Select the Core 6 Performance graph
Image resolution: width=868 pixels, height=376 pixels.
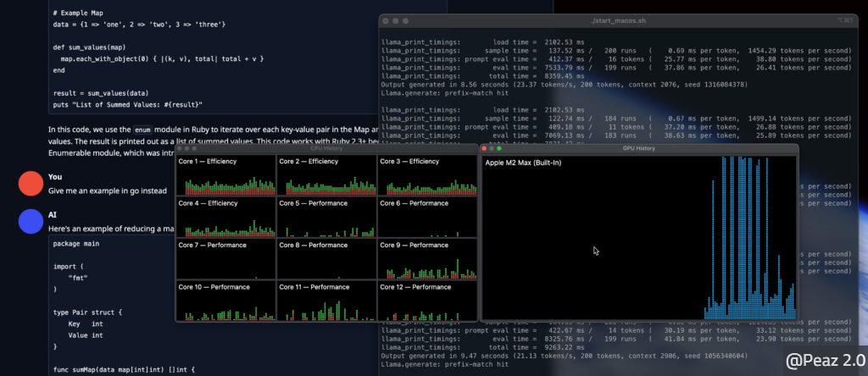427,218
